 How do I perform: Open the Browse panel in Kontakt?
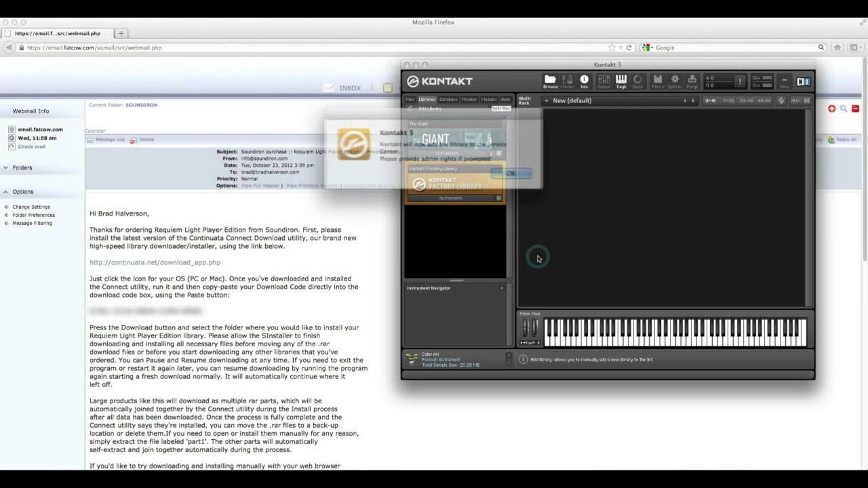[550, 82]
